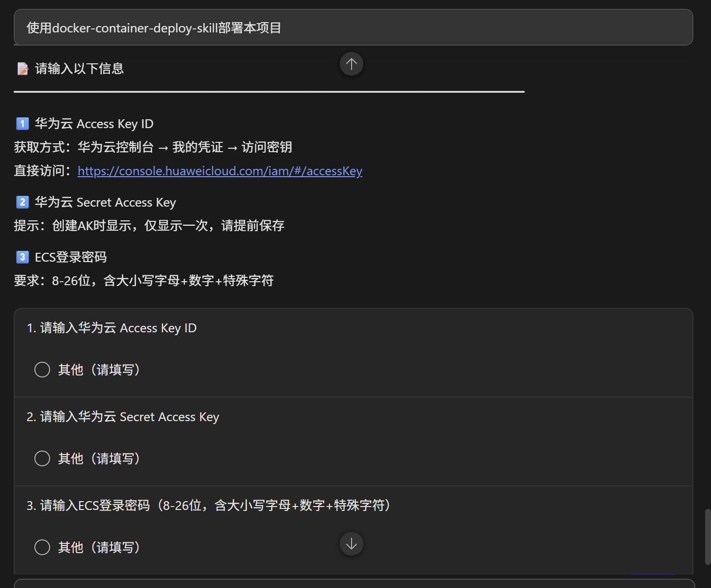711x588 pixels.
Task: Select the radio under ECS登录密码 question
Action: (42, 547)
